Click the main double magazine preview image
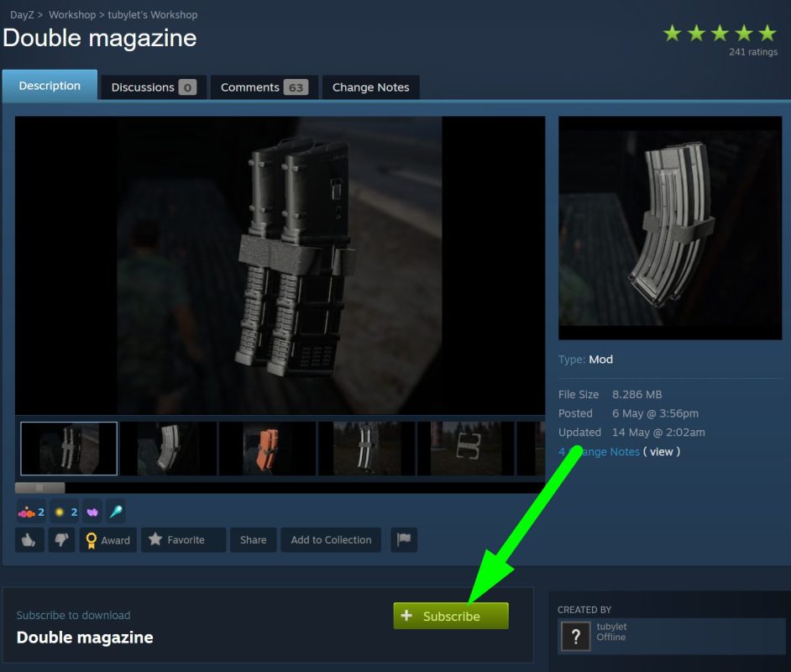This screenshot has height=672, width=791. [280, 265]
